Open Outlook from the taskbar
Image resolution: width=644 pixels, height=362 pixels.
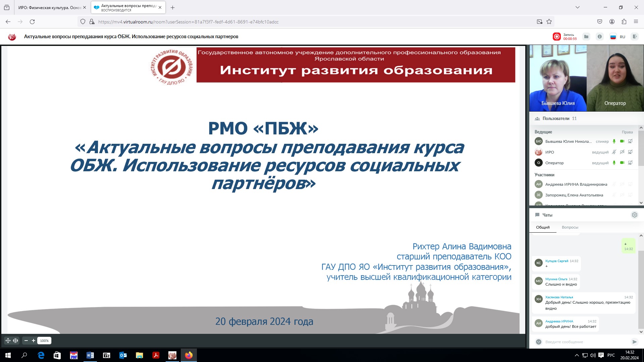coord(123,355)
